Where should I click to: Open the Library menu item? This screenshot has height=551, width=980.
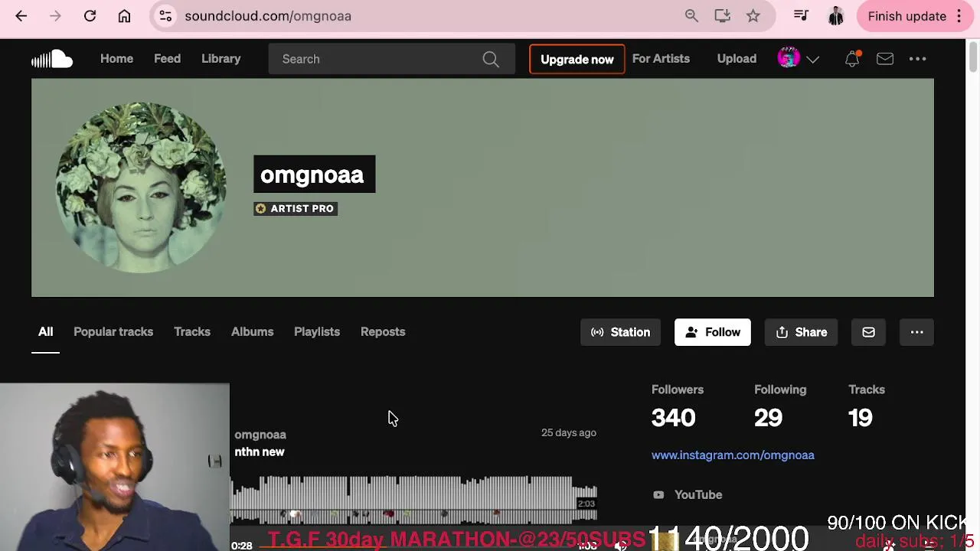tap(220, 59)
